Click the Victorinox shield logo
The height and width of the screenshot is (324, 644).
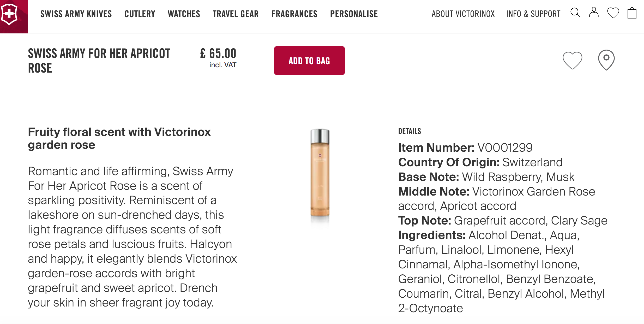[x=10, y=14]
